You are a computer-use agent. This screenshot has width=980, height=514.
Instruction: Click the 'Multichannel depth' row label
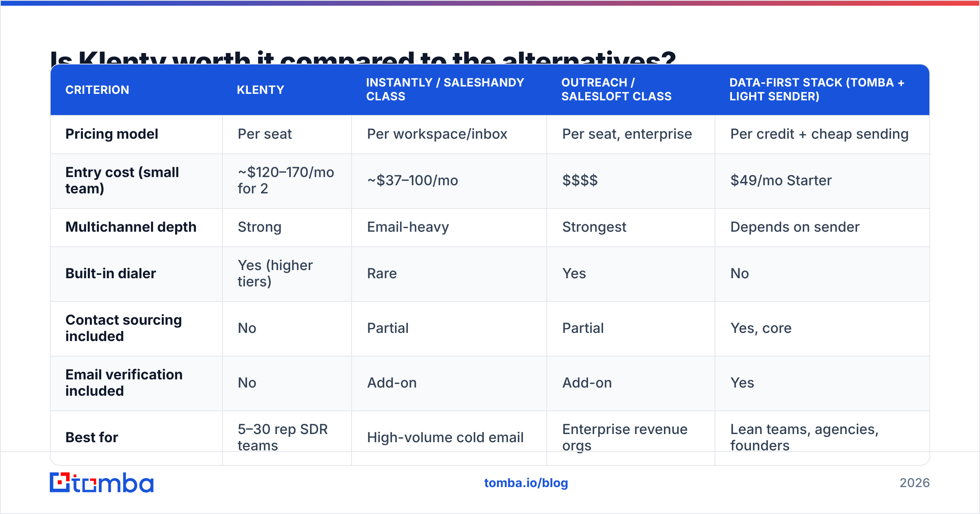pyautogui.click(x=131, y=227)
